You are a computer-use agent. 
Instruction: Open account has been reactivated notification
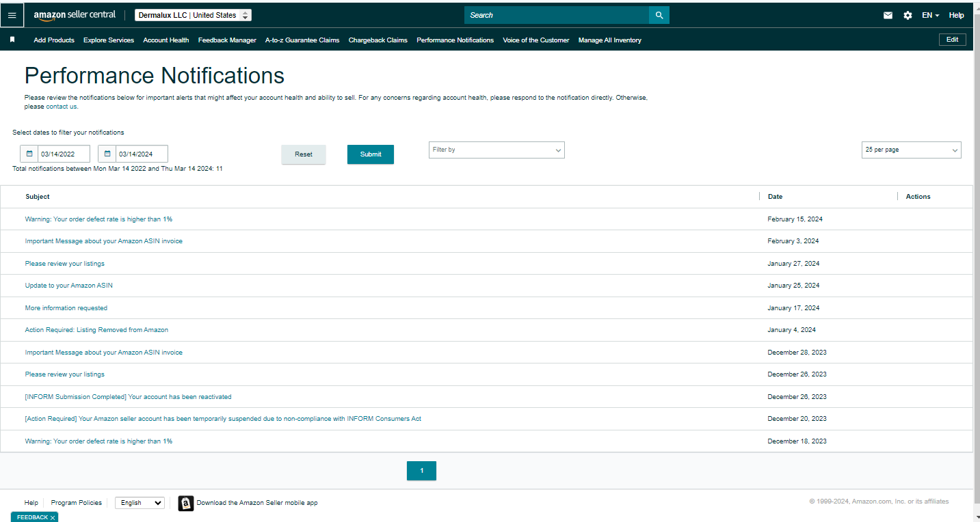coord(129,397)
